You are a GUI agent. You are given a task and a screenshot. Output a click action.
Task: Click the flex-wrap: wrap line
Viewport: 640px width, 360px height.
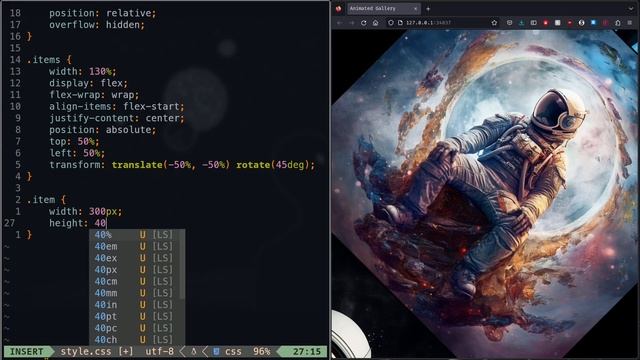pyautogui.click(x=94, y=95)
